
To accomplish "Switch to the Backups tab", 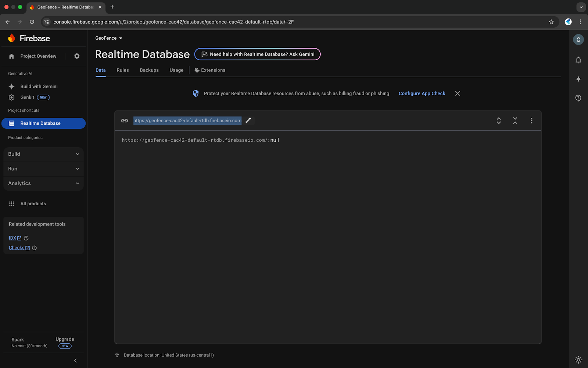I will pyautogui.click(x=149, y=70).
